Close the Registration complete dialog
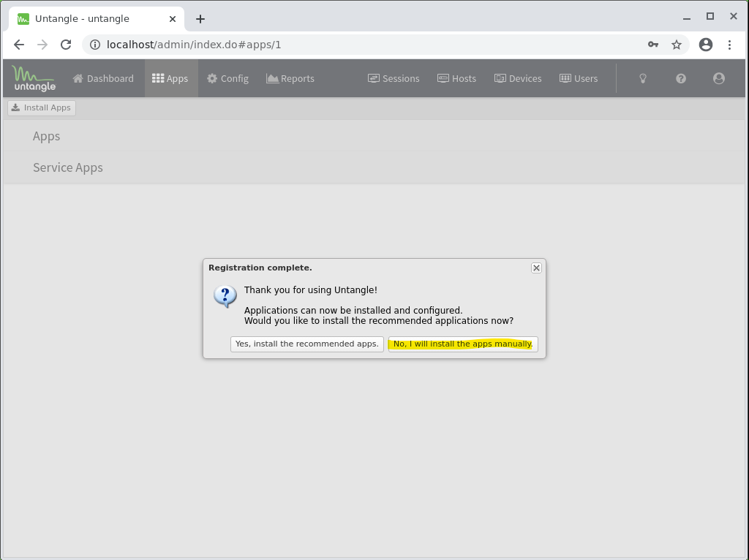 pos(536,268)
